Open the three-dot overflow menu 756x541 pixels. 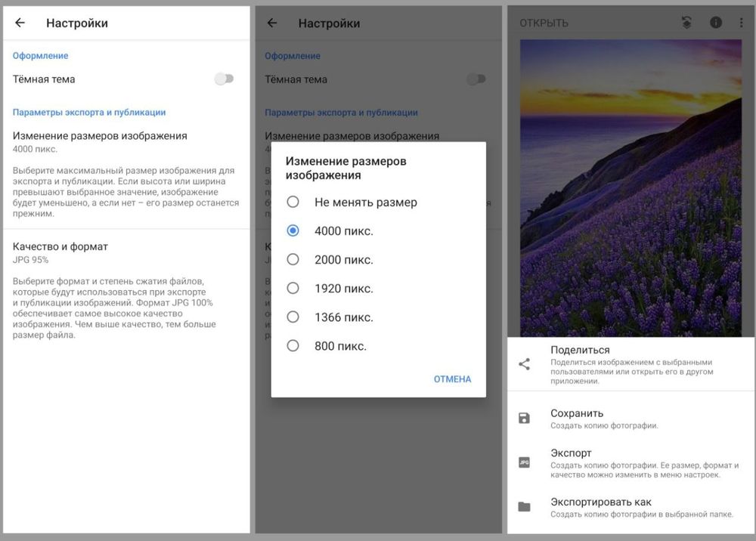tap(741, 23)
